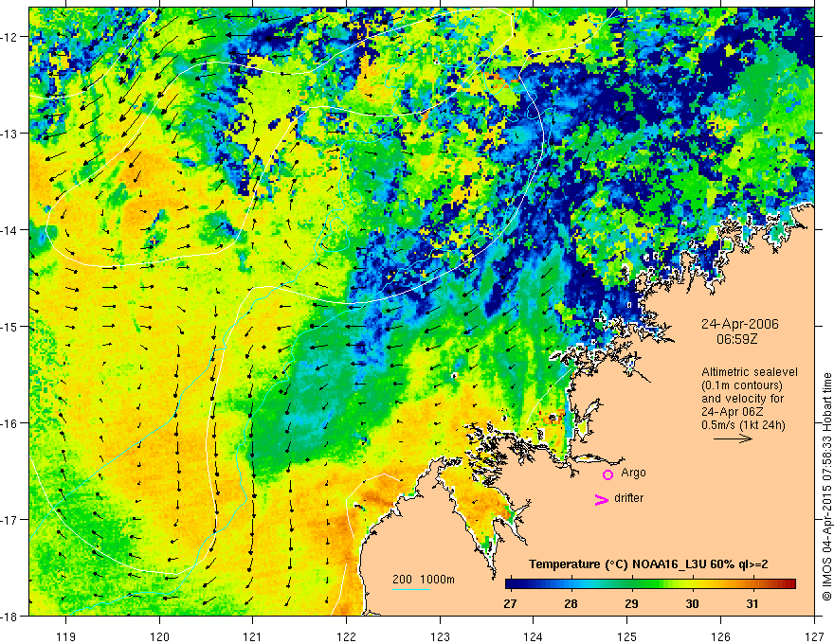
Task: Click the '28' color bar tick label
Action: (571, 604)
